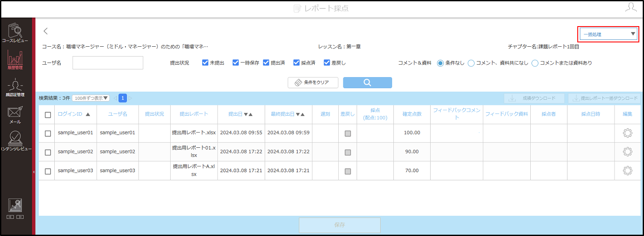
Task: Open the history management sidebar icon
Action: tap(15, 60)
